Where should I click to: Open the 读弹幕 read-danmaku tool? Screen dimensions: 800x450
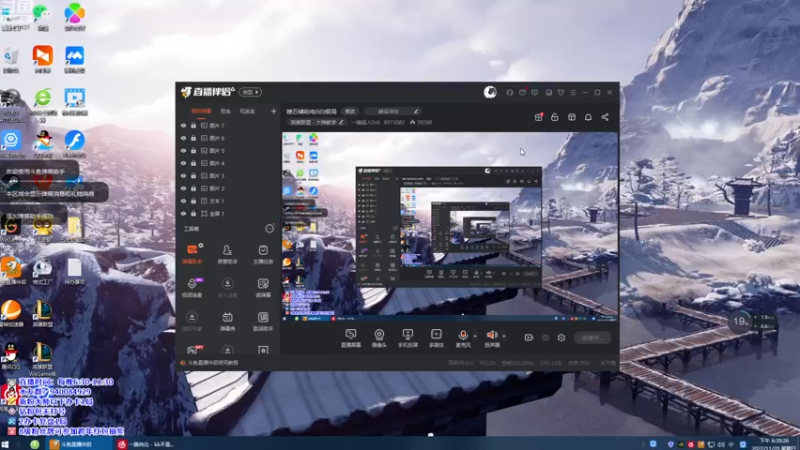coord(263,287)
